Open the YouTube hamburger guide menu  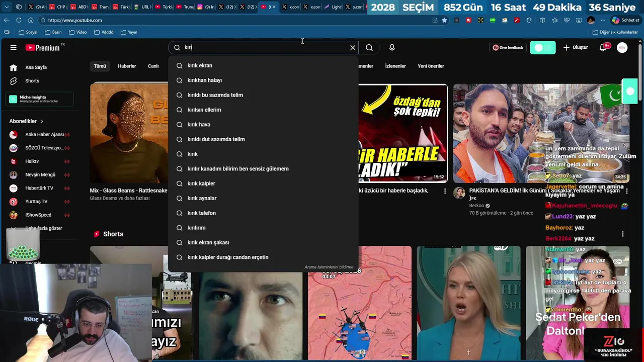click(x=14, y=47)
